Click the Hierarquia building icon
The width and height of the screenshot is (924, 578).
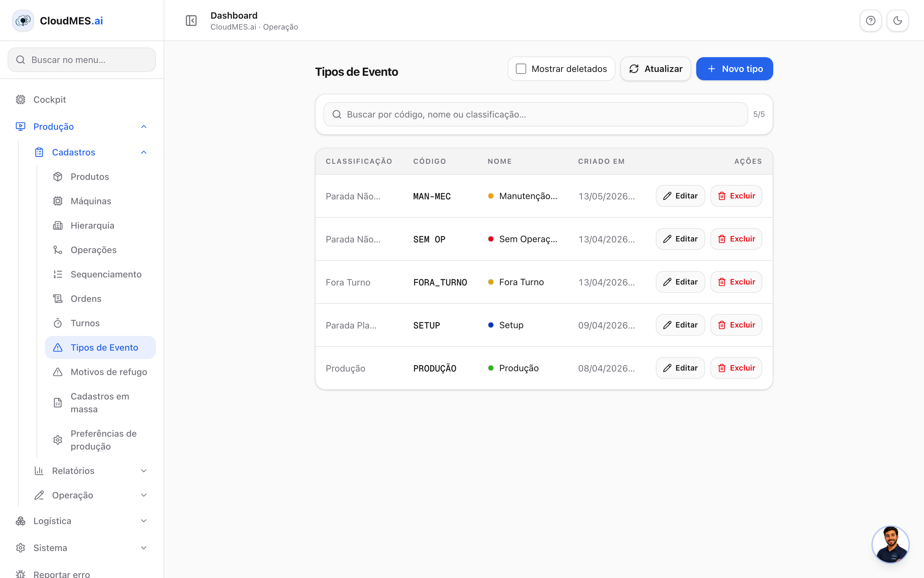58,225
